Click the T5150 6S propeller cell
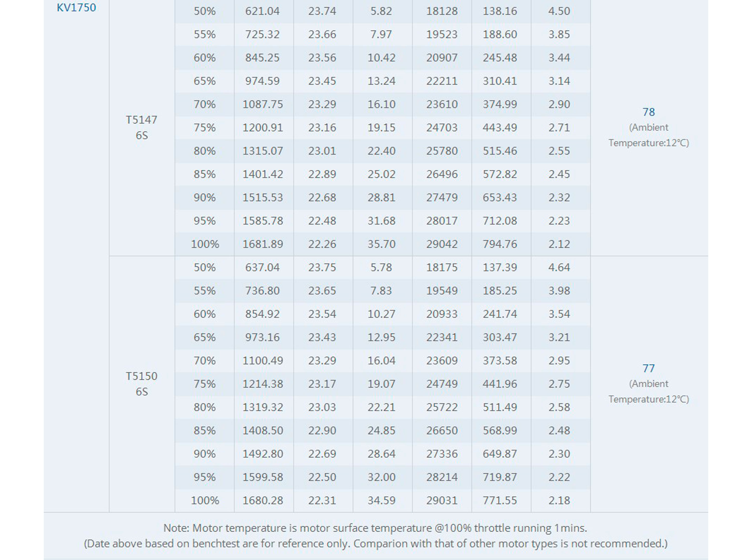Image resolution: width=752 pixels, height=560 pixels. (141, 384)
